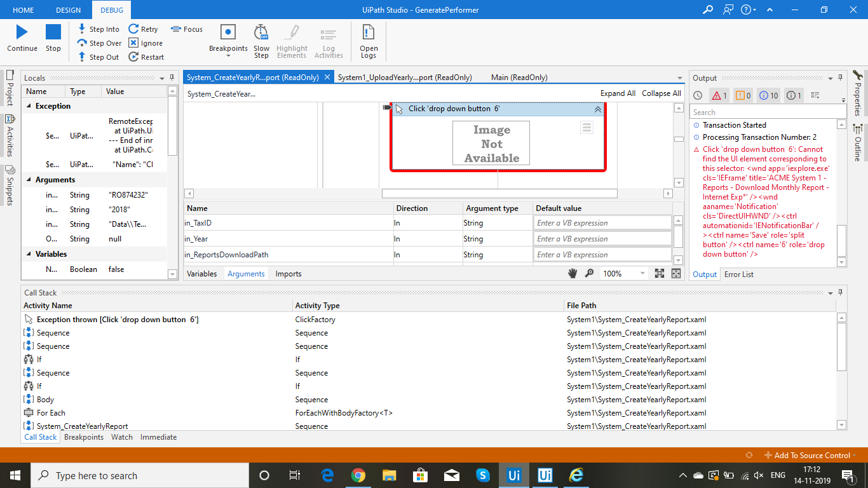This screenshot has width=868, height=488.
Task: Open the Locals panel options dropdown
Action: (162, 78)
